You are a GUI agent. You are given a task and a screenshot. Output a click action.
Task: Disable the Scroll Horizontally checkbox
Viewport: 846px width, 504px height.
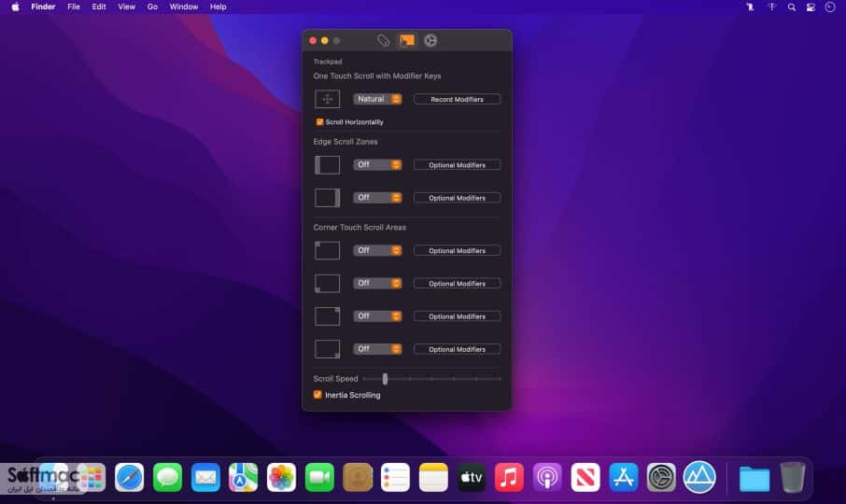(x=319, y=122)
